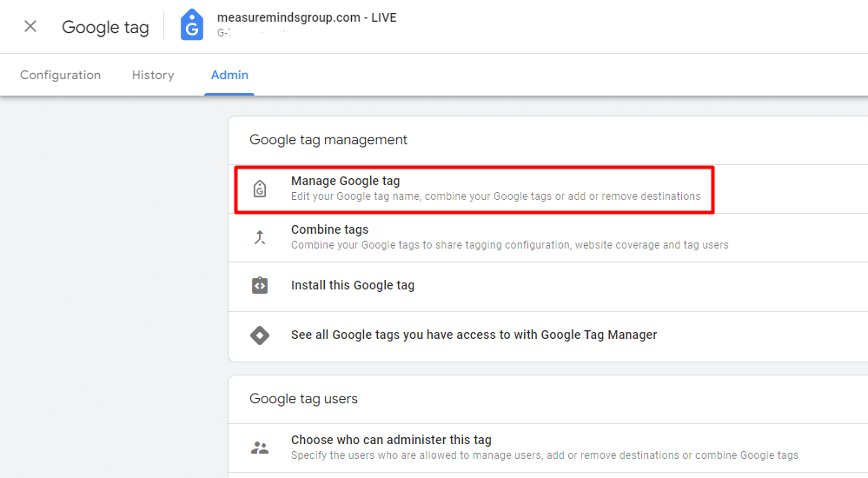Click the blue Google tag logo icon

191,25
